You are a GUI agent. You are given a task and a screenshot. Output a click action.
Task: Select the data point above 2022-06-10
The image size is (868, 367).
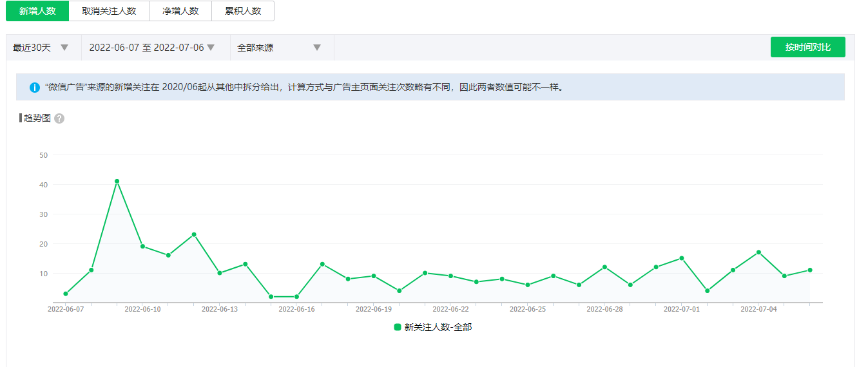(142, 246)
